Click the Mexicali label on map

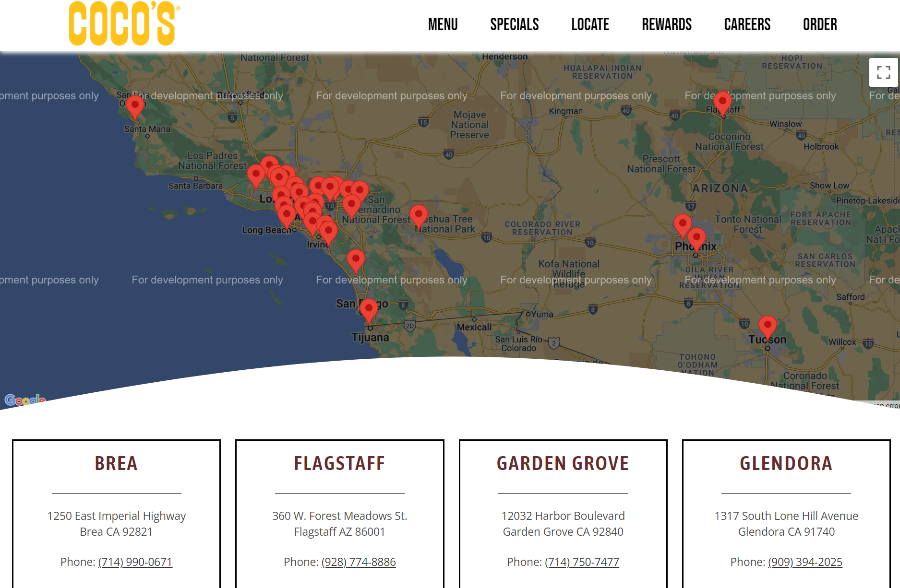(474, 327)
